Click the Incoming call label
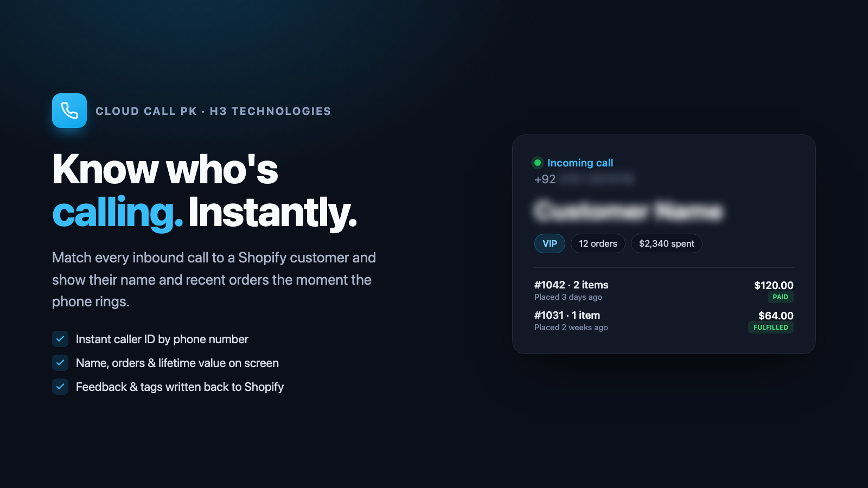The width and height of the screenshot is (868, 488). [580, 163]
